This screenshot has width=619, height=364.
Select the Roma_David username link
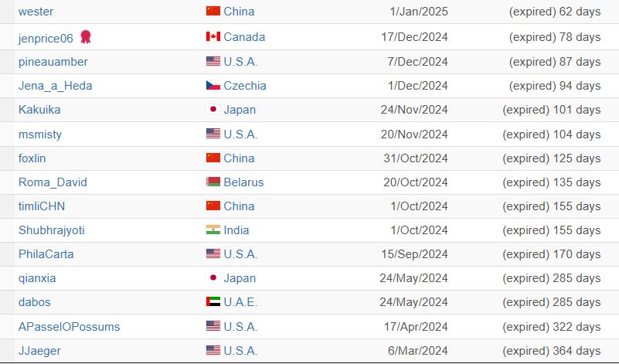(53, 182)
